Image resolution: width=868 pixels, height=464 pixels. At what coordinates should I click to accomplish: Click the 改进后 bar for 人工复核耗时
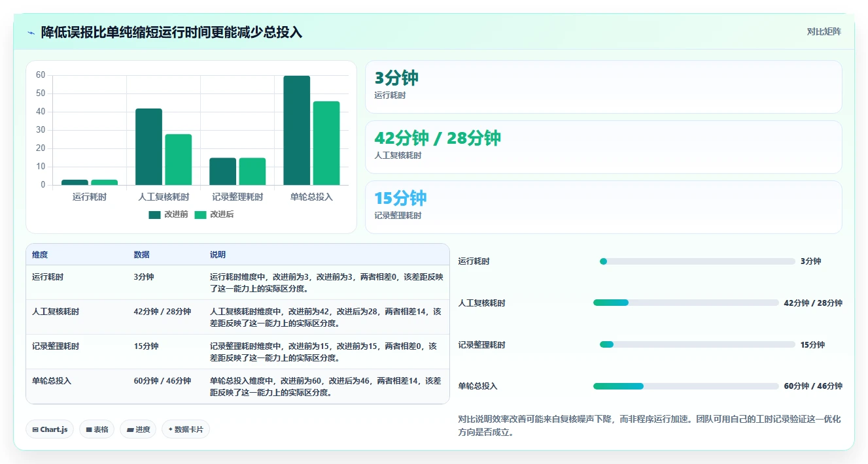179,159
